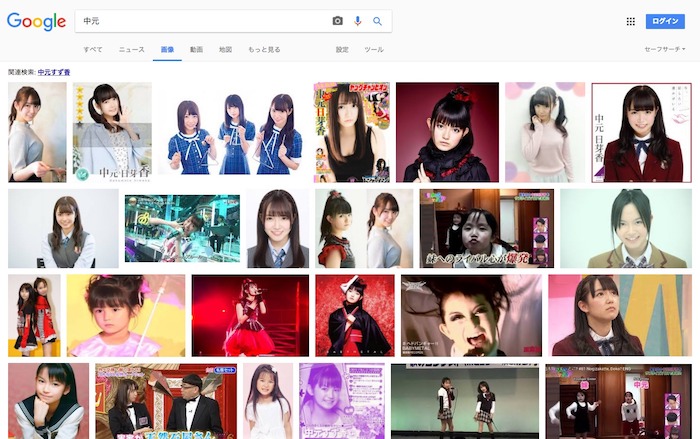Open the 設定 settings menu
The image size is (700, 439).
tap(342, 49)
